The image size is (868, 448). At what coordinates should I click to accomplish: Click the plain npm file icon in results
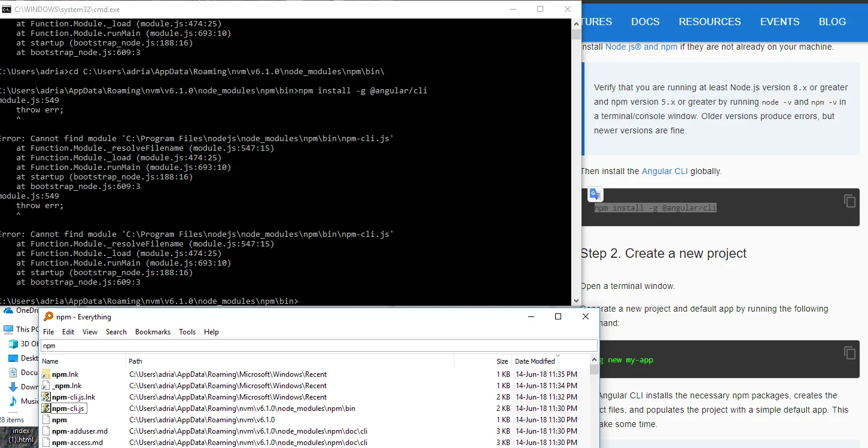click(x=46, y=420)
